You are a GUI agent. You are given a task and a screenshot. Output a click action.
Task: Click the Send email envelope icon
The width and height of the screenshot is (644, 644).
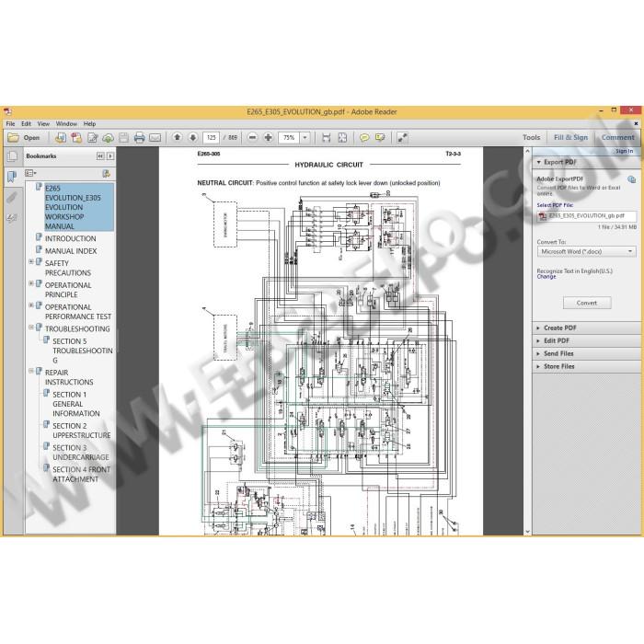pos(155,138)
